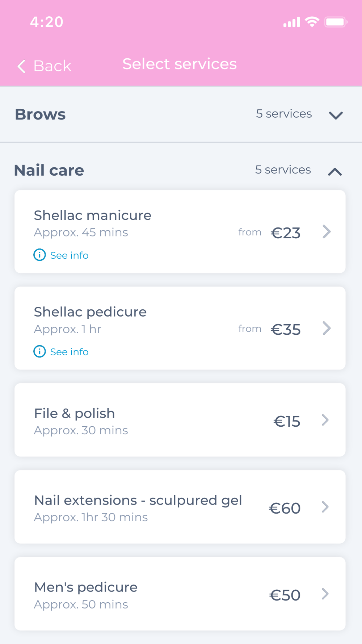Tap the chevron arrow on Shellac manicure
The width and height of the screenshot is (362, 644).
(327, 232)
